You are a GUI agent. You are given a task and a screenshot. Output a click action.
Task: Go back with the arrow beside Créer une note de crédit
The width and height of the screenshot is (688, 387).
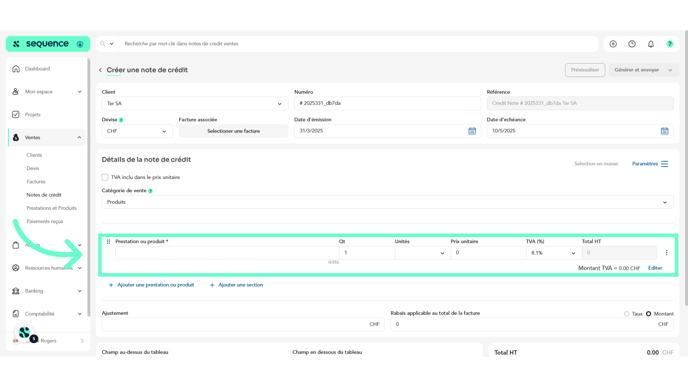100,70
